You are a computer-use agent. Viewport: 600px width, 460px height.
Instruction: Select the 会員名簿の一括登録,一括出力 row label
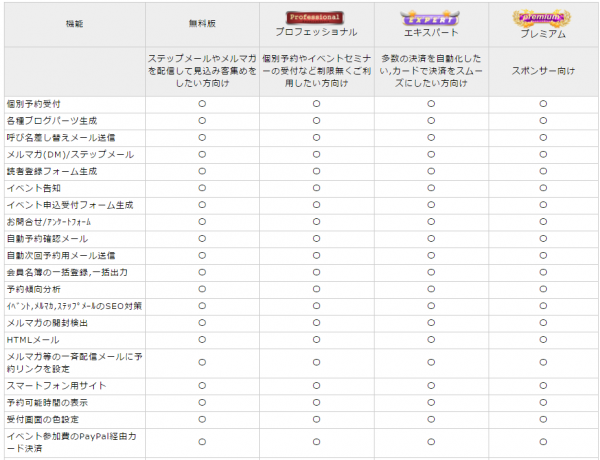coord(67,272)
